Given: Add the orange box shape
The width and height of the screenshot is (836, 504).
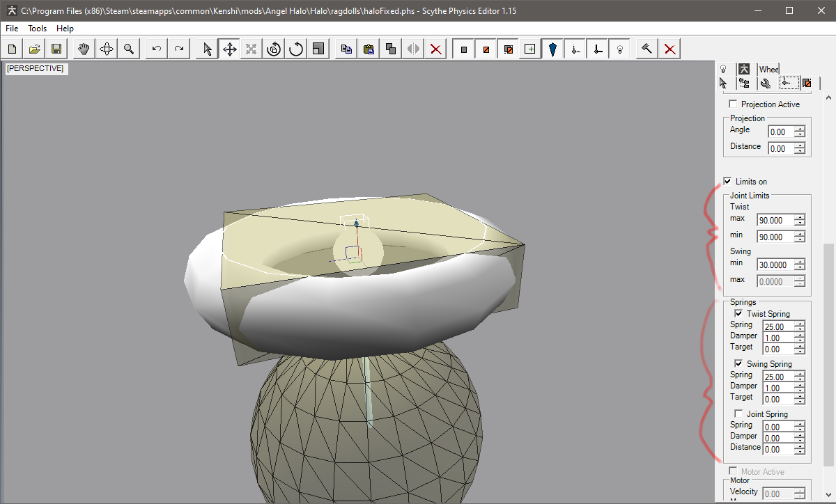Looking at the screenshot, I should 486,49.
